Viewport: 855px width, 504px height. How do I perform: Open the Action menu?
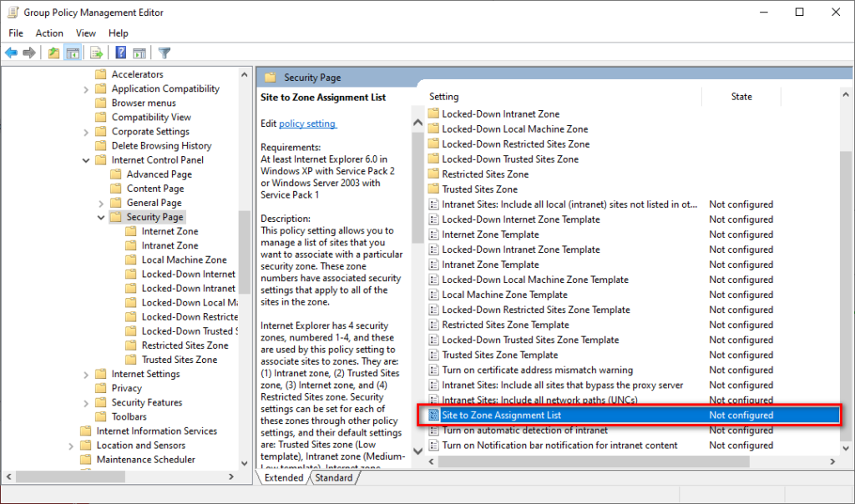(x=49, y=33)
